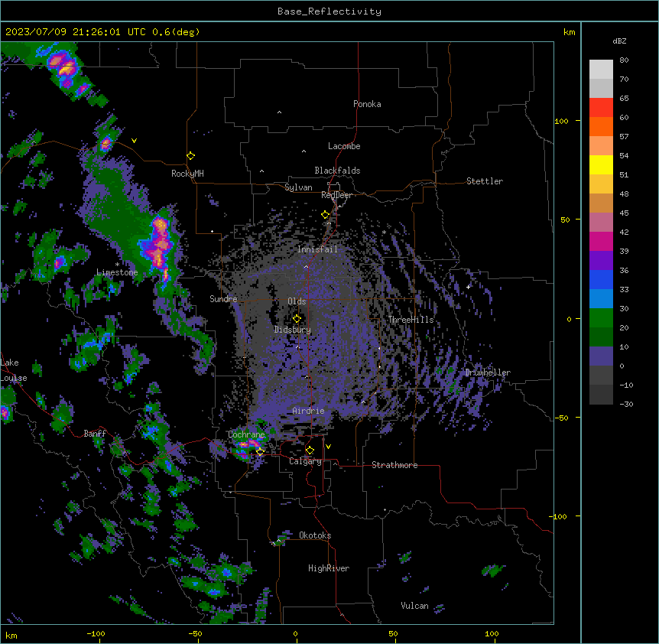Click the white cross marker west of Stettler region
Viewport: 659px width, 644px height.
click(x=468, y=287)
